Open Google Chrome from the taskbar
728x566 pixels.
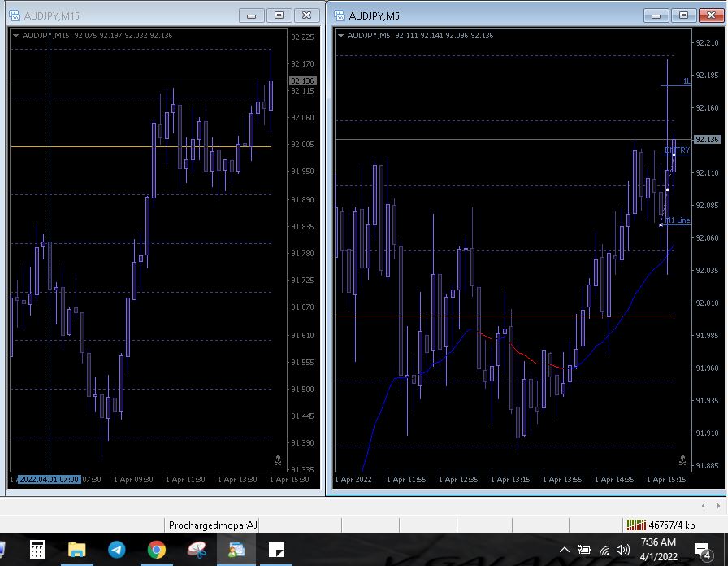click(156, 550)
